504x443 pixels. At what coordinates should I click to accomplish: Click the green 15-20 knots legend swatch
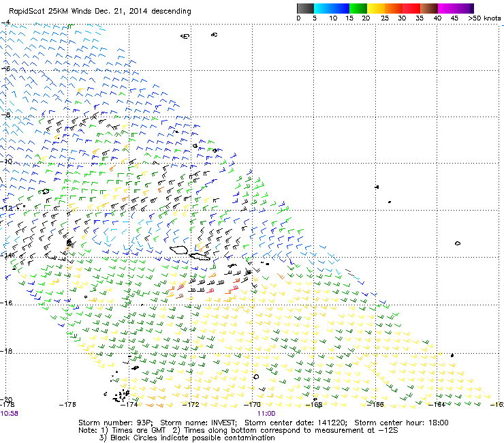[x=358, y=8]
